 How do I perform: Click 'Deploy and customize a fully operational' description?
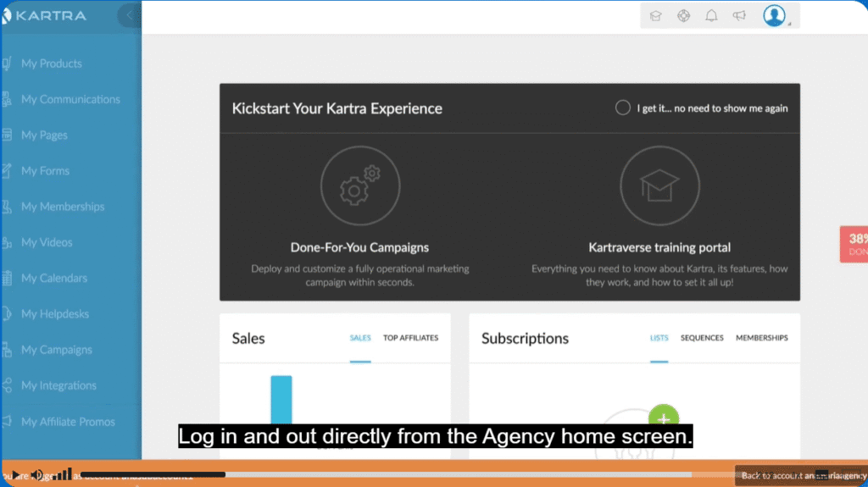point(359,275)
